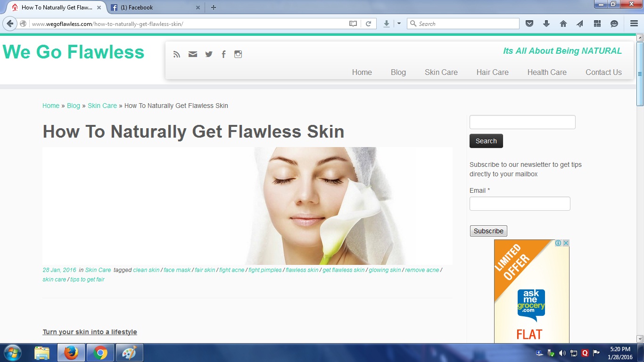Viewport: 644px width, 362px height.
Task: Open Google Chrome from the taskbar
Action: click(100, 353)
